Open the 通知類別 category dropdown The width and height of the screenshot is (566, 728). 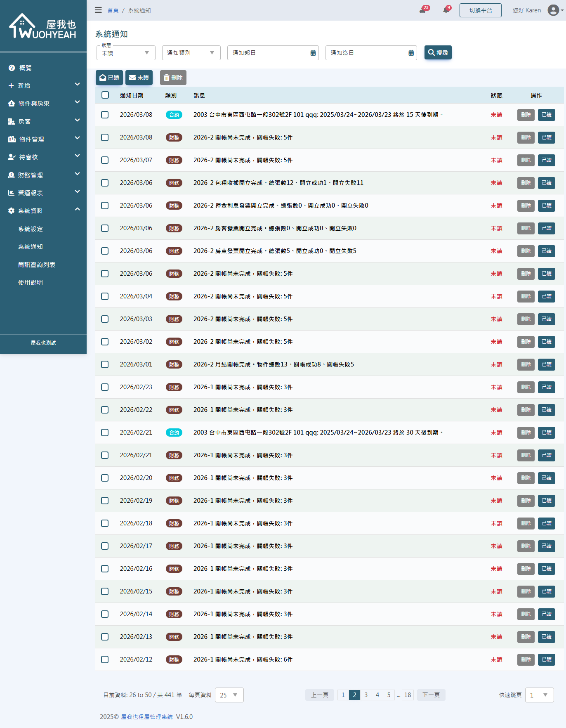[191, 53]
